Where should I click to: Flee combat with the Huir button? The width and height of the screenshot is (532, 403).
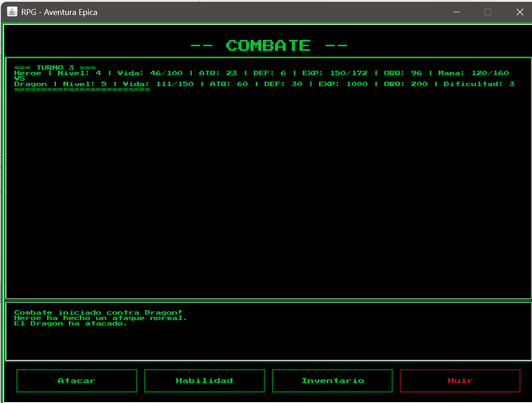click(460, 381)
